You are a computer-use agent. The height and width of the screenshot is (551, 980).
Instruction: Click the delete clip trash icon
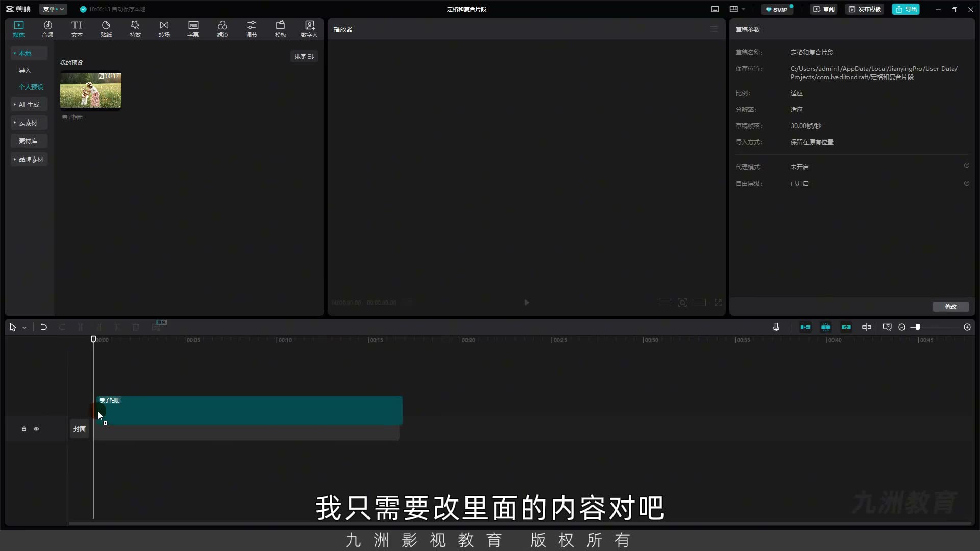click(136, 327)
